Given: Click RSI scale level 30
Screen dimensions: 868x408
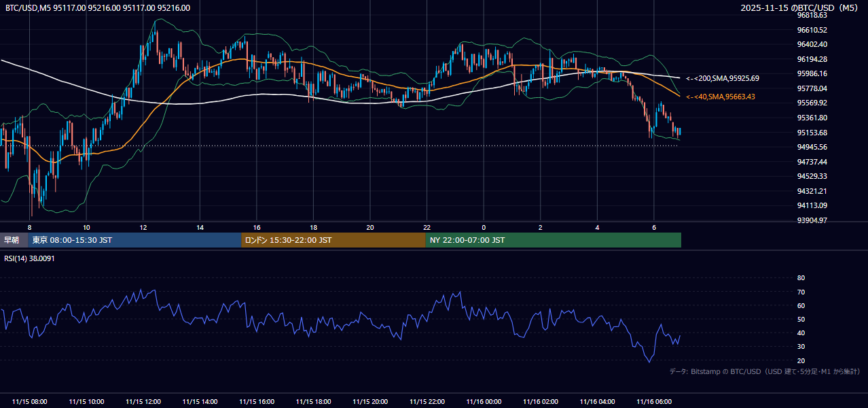Looking at the screenshot, I should 801,347.
